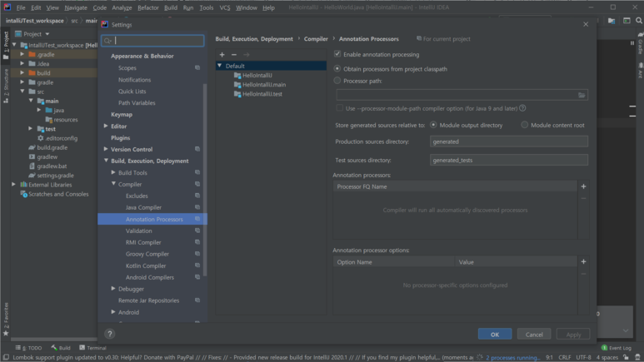
Task: Toggle Enable annotation processing checkbox
Action: 337,54
